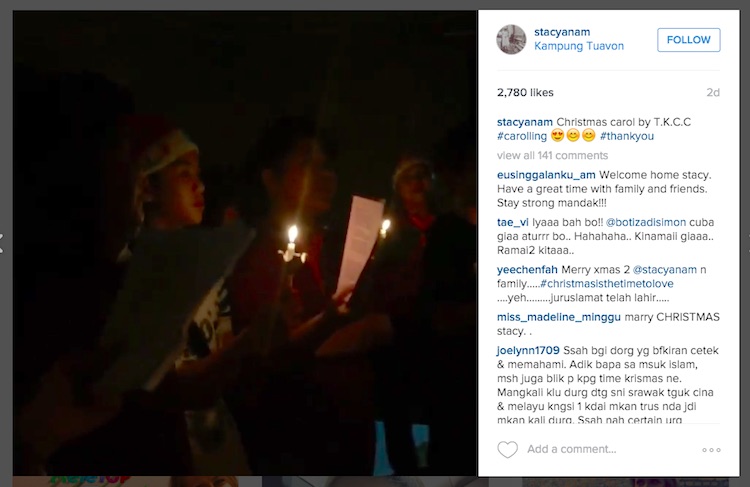
Task: Visit eusinggalanku_am's profile
Action: click(x=546, y=175)
